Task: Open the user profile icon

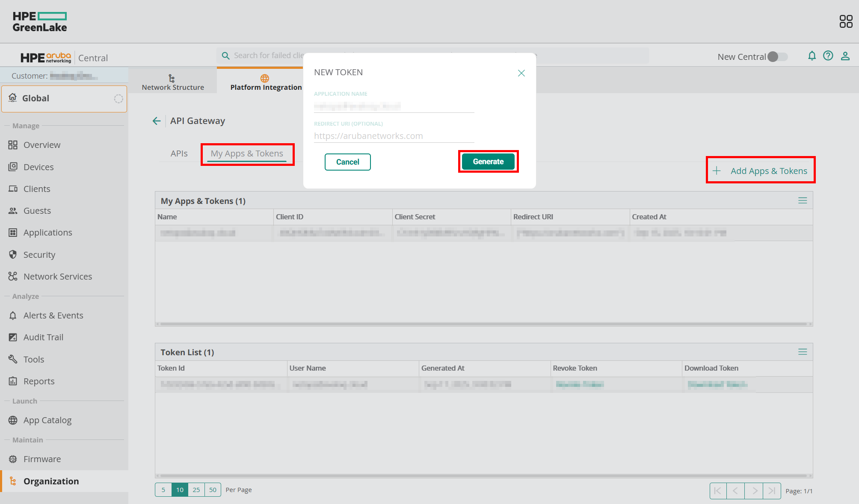Action: pos(845,56)
